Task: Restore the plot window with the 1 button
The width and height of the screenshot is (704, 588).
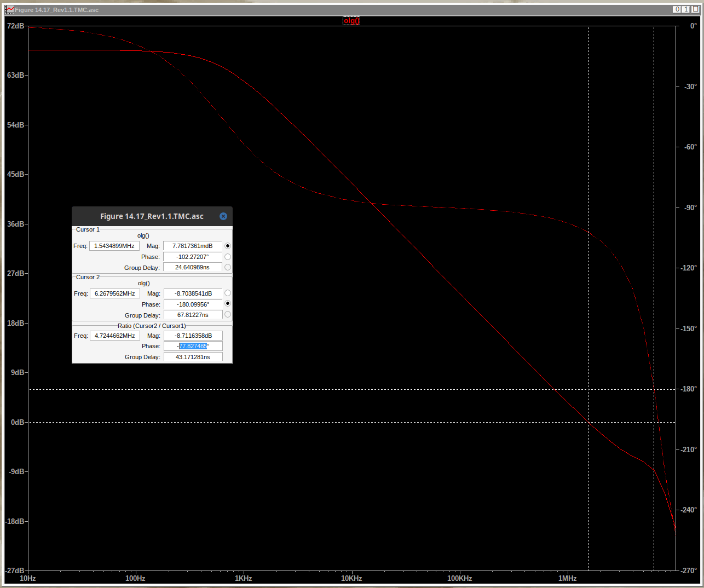Action: tap(686, 9)
